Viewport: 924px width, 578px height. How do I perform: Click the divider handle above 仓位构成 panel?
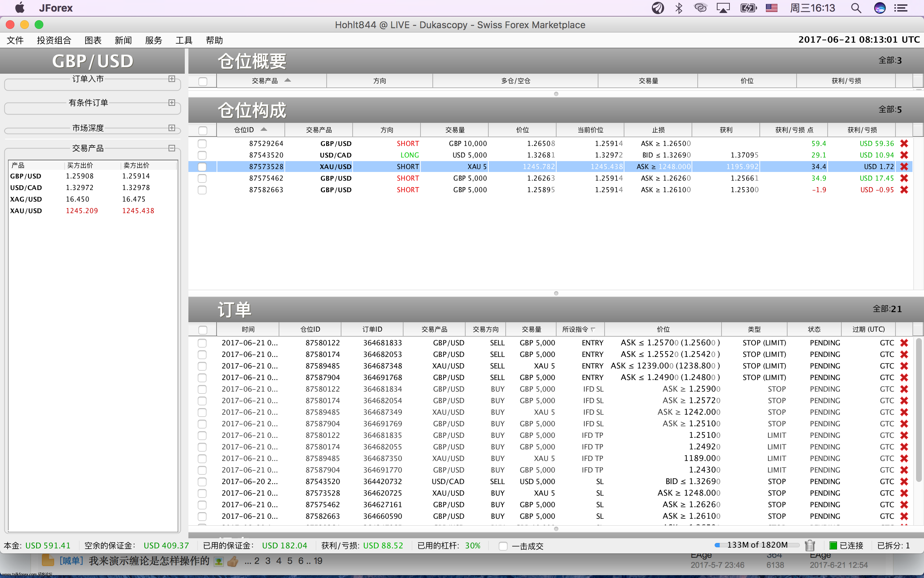click(x=556, y=94)
